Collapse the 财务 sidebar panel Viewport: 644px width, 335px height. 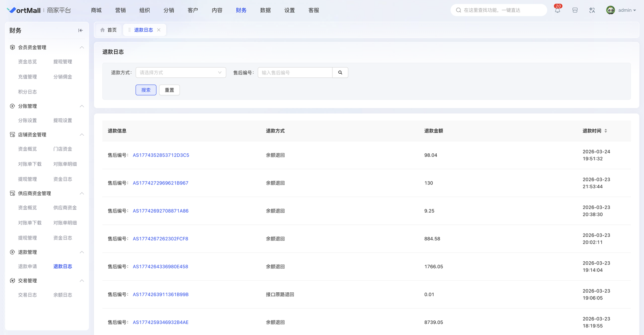(80, 31)
